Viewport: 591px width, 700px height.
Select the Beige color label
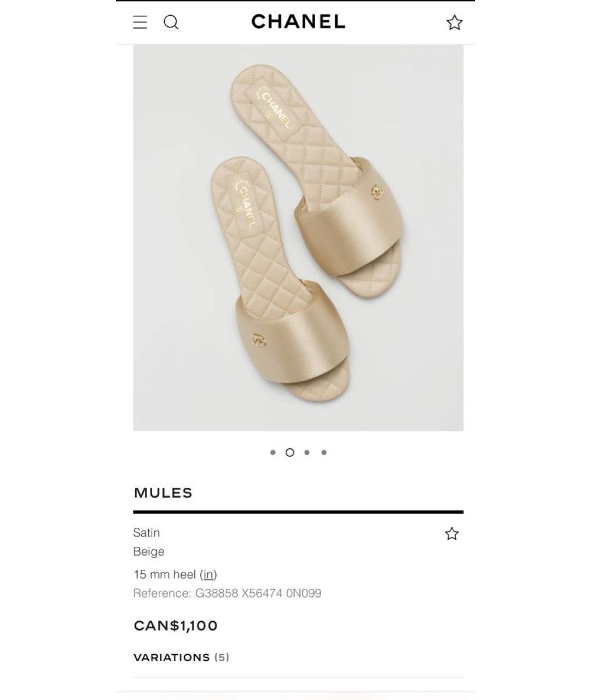tap(149, 551)
